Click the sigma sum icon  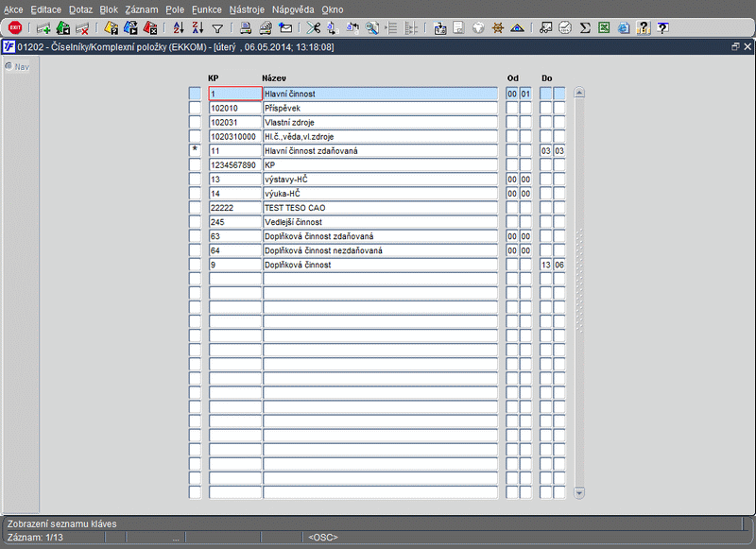pos(585,28)
